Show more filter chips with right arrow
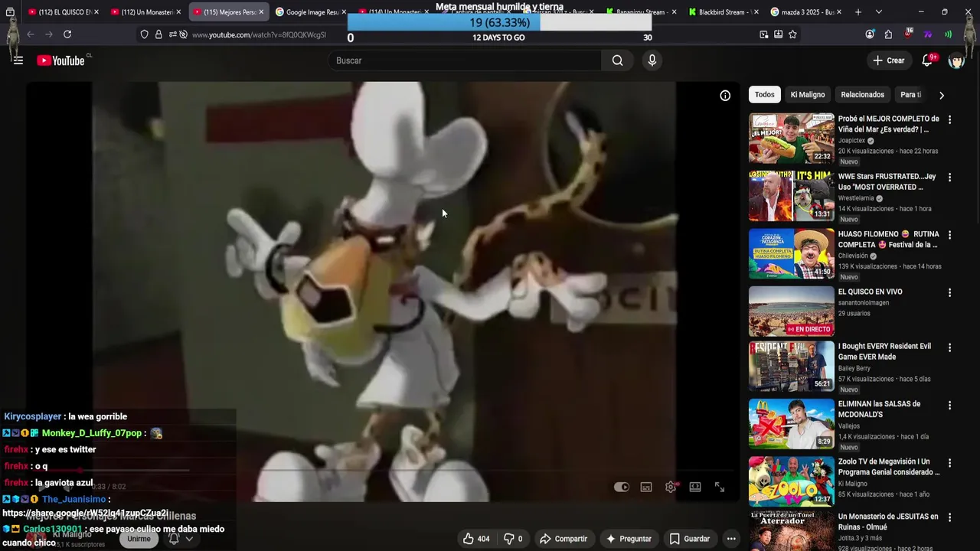 pyautogui.click(x=941, y=95)
